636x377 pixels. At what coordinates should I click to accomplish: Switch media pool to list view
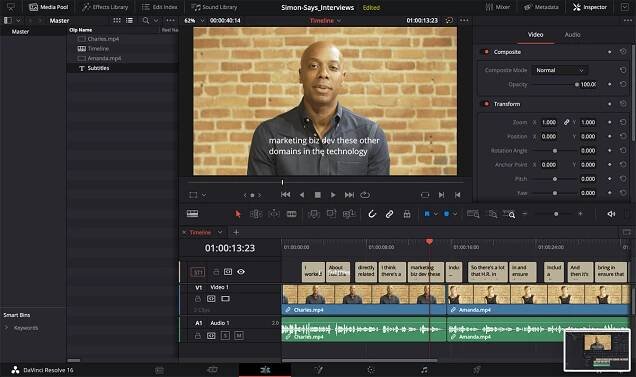(129, 20)
